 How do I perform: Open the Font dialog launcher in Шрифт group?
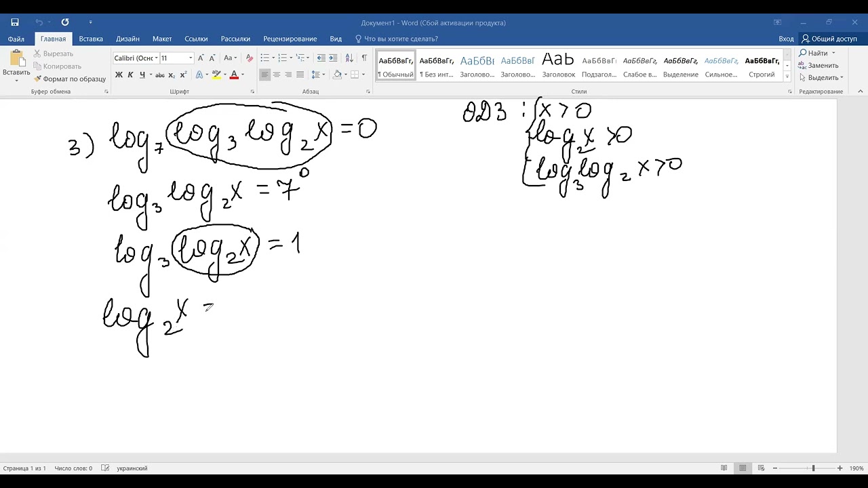tap(252, 91)
